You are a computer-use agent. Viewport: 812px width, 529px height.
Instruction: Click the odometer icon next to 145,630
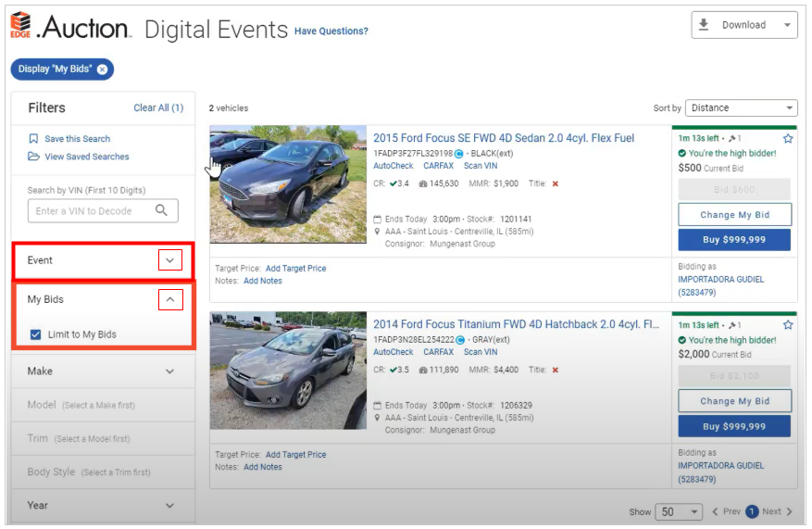422,184
